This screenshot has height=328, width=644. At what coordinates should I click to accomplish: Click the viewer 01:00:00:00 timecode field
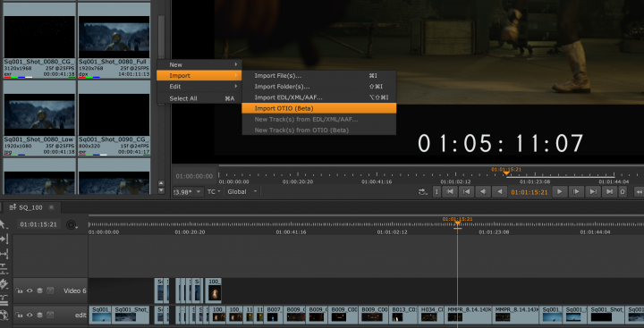(194, 176)
